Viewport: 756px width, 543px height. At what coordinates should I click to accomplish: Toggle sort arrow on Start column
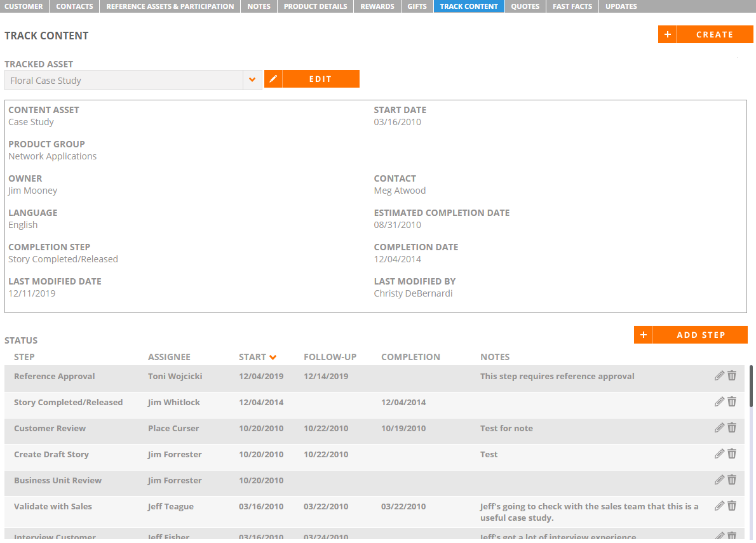click(x=273, y=358)
